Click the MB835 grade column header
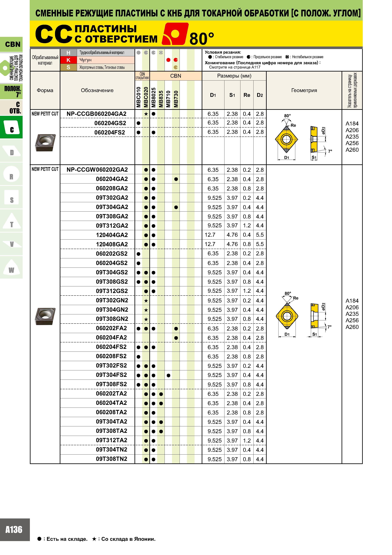Screen dimensions: 392x555 161,99
